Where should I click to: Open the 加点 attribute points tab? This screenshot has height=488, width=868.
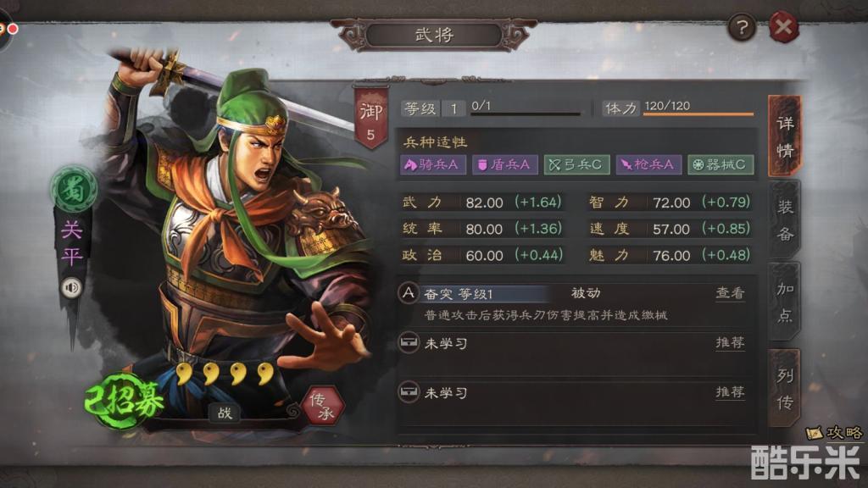785,302
